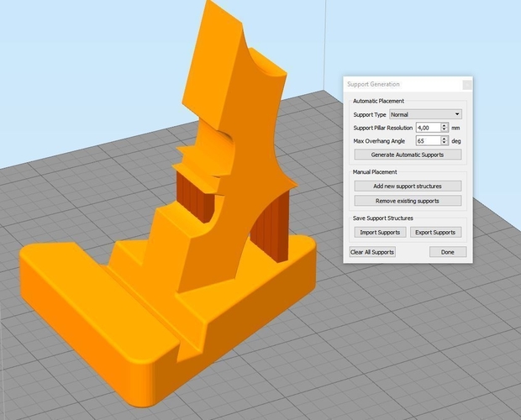Click the 'Support Type' label
Viewport: 521px width, 420px height.
(370, 115)
